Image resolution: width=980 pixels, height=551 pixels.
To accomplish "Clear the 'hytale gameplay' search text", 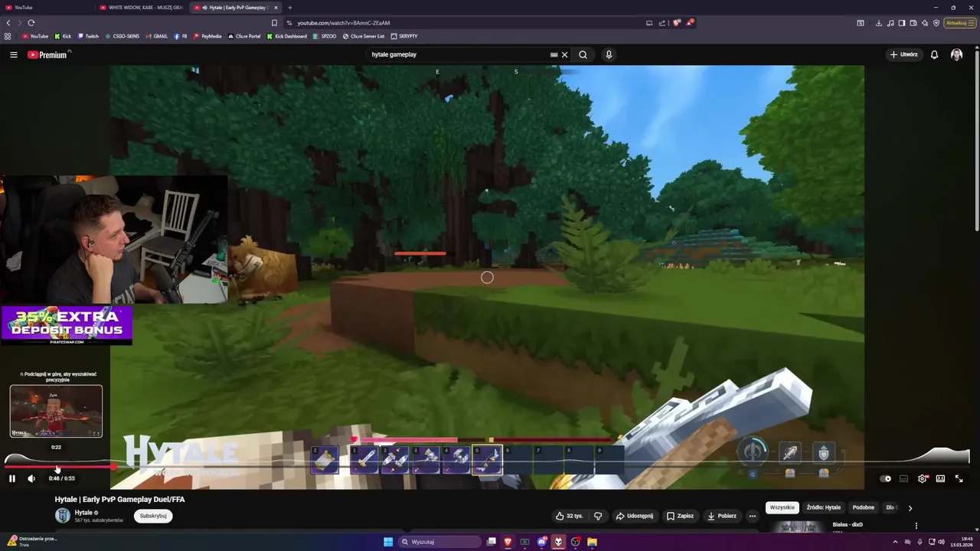I will tap(564, 55).
